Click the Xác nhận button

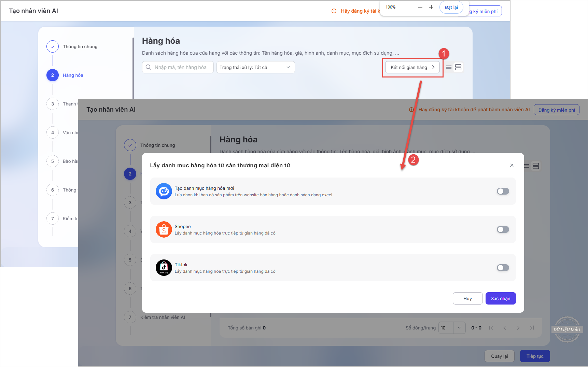tap(500, 298)
